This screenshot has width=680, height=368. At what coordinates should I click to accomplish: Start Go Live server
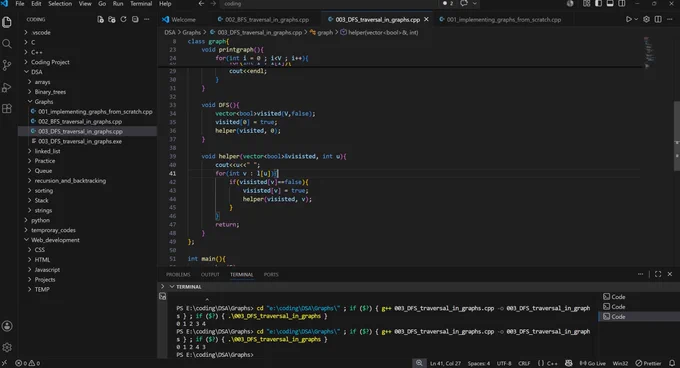592,363
